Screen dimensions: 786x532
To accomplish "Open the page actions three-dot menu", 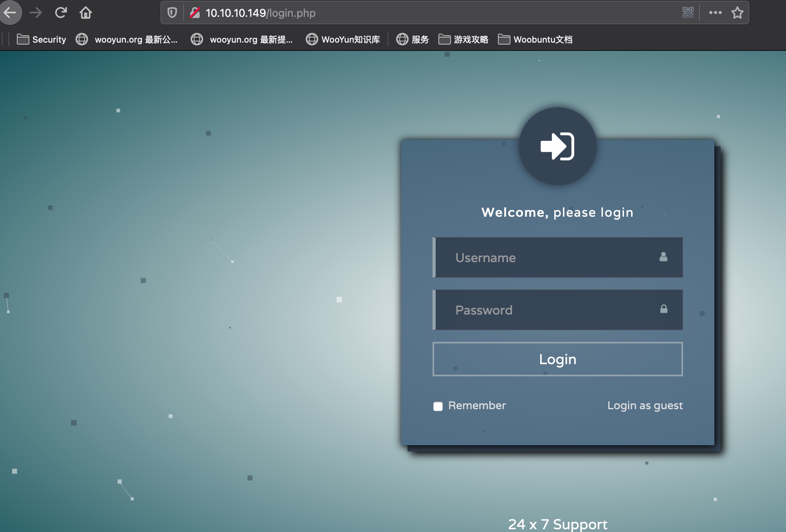I will click(715, 13).
